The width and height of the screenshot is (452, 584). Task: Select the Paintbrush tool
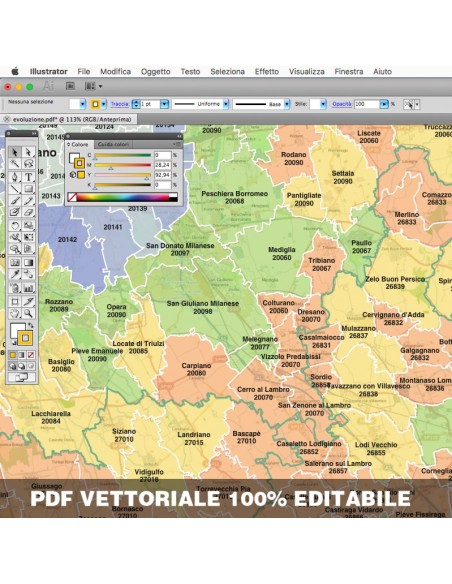tap(15, 200)
